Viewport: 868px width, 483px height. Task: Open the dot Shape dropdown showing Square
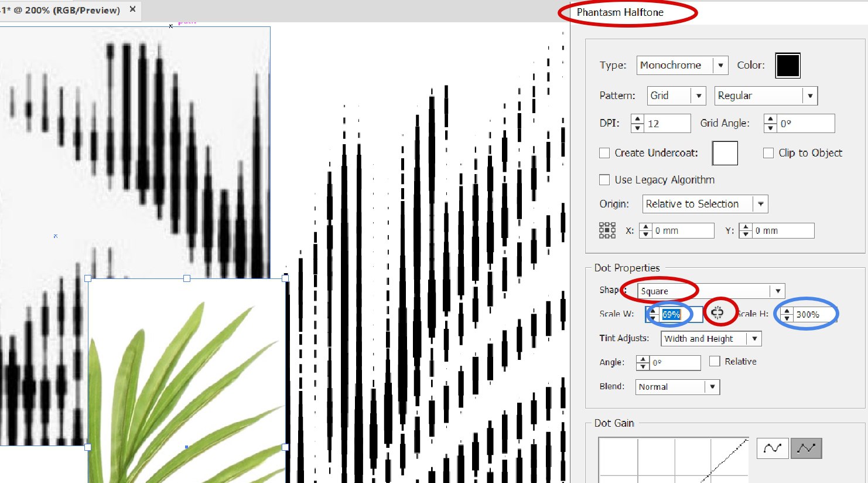[x=711, y=291]
